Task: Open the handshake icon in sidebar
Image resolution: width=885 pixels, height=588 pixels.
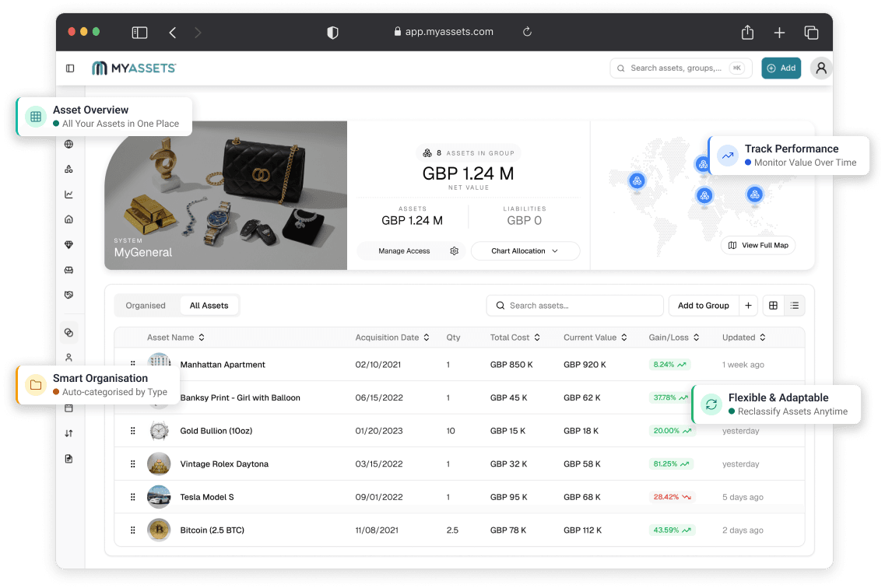Action: 68,295
